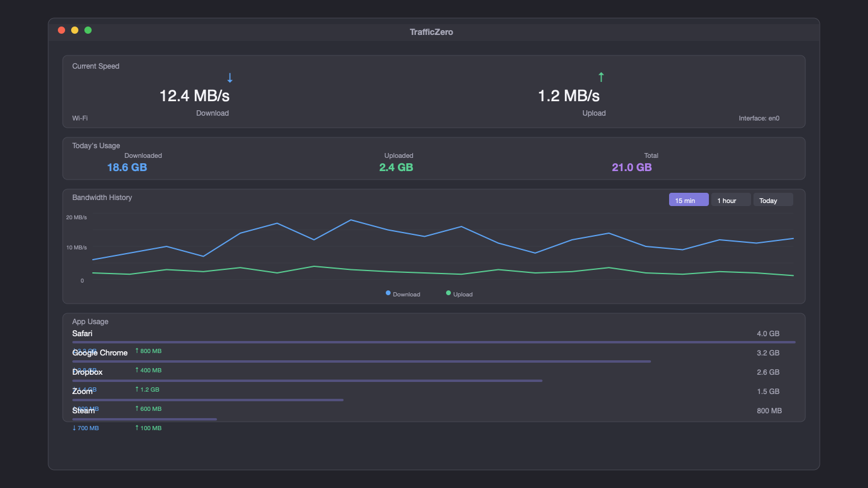The width and height of the screenshot is (868, 488).
Task: Click the green upload arrow icon
Action: pos(600,77)
